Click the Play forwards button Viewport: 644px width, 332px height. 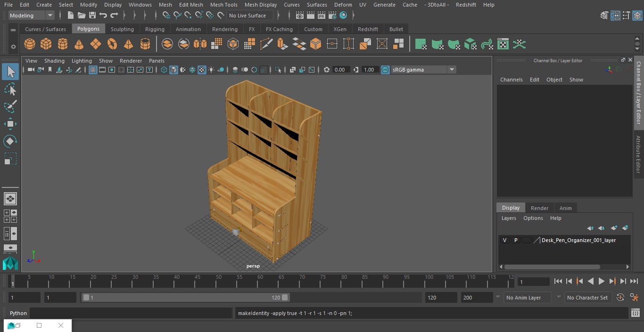(x=602, y=281)
